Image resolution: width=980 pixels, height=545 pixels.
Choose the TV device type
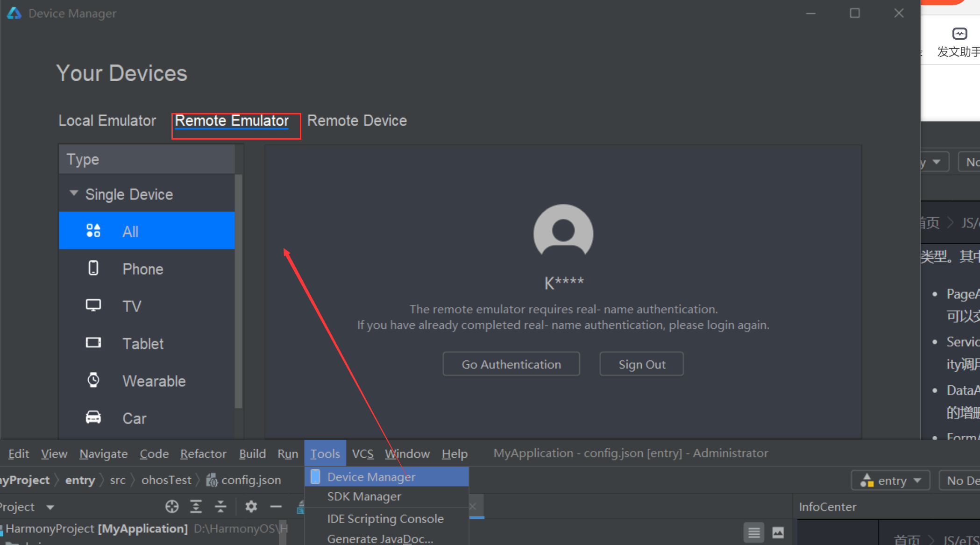147,306
